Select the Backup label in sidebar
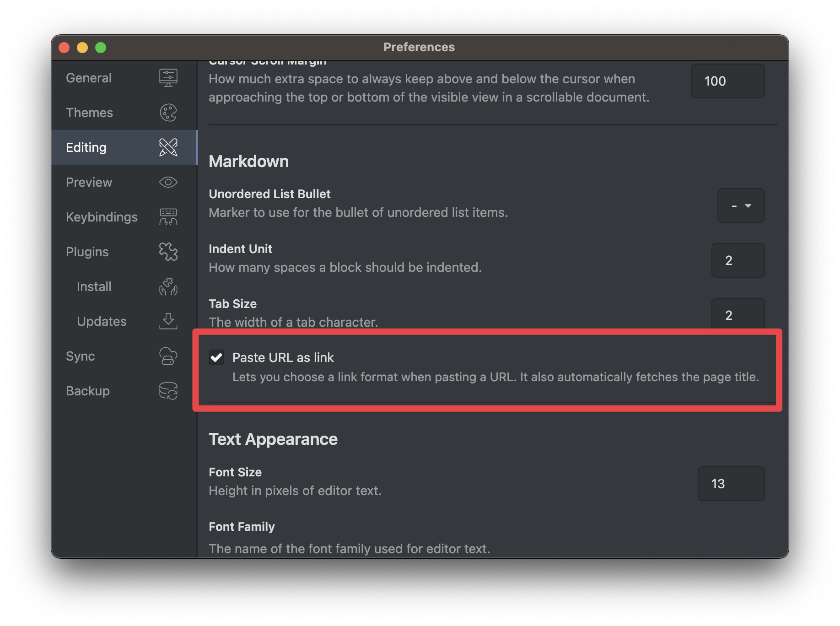The image size is (840, 626). 88,391
